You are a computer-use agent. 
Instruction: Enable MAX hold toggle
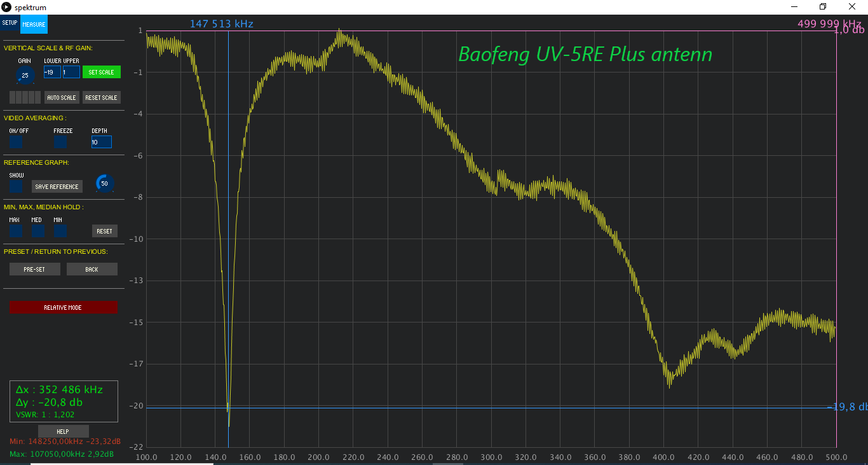tap(16, 231)
